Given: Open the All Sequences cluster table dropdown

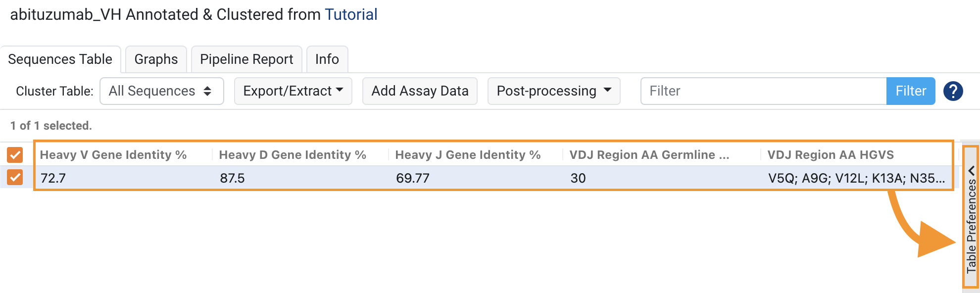Looking at the screenshot, I should click(161, 91).
